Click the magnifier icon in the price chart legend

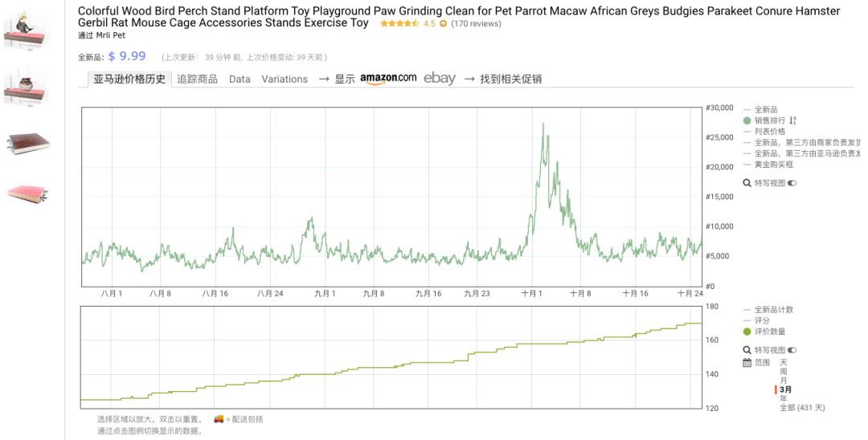tap(747, 183)
